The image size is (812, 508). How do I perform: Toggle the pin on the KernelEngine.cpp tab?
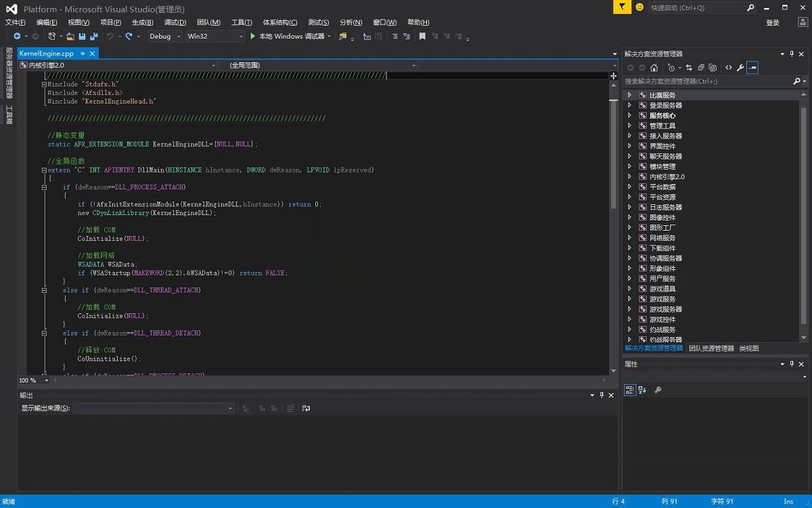(83, 53)
